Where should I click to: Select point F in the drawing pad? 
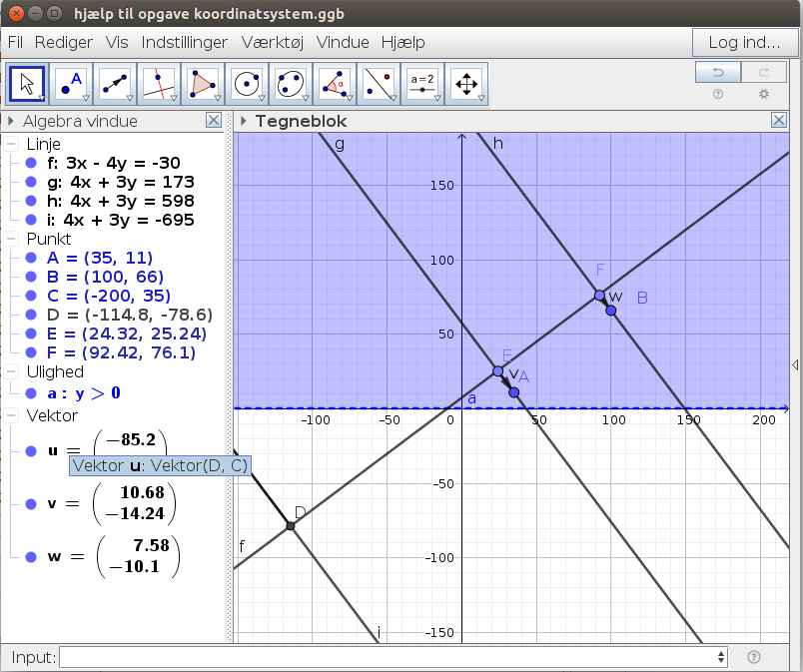599,295
